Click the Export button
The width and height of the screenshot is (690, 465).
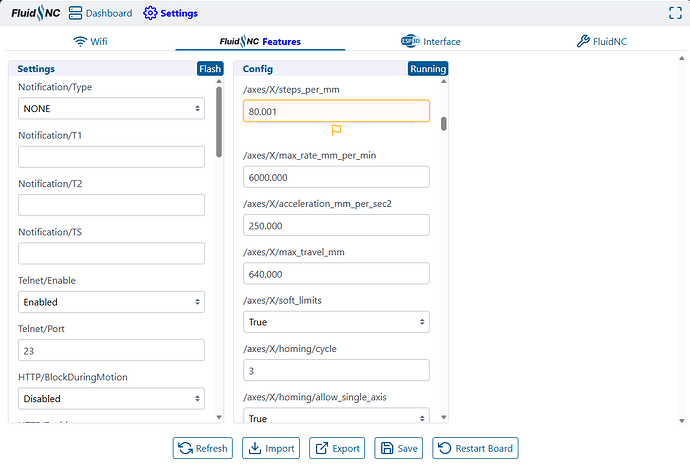337,448
